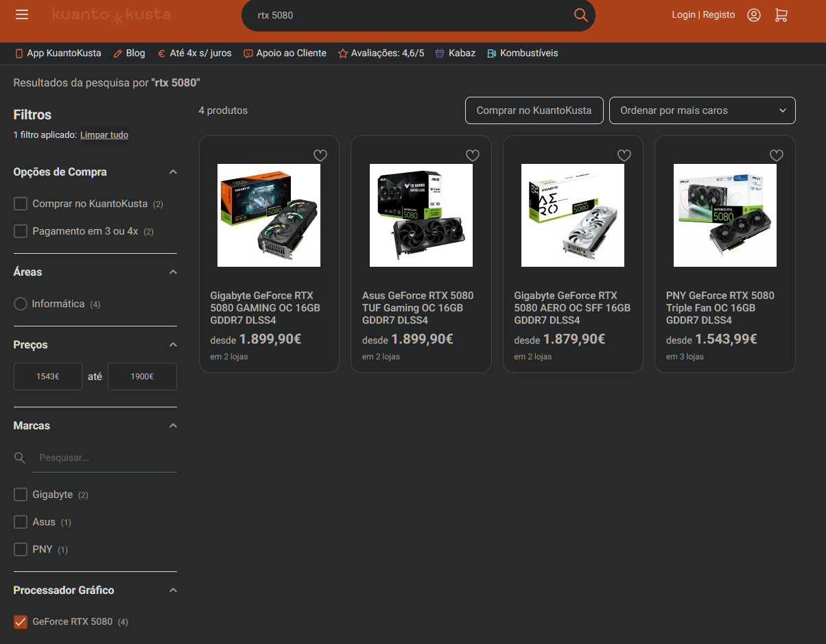Check the Asus brand filter

21,522
